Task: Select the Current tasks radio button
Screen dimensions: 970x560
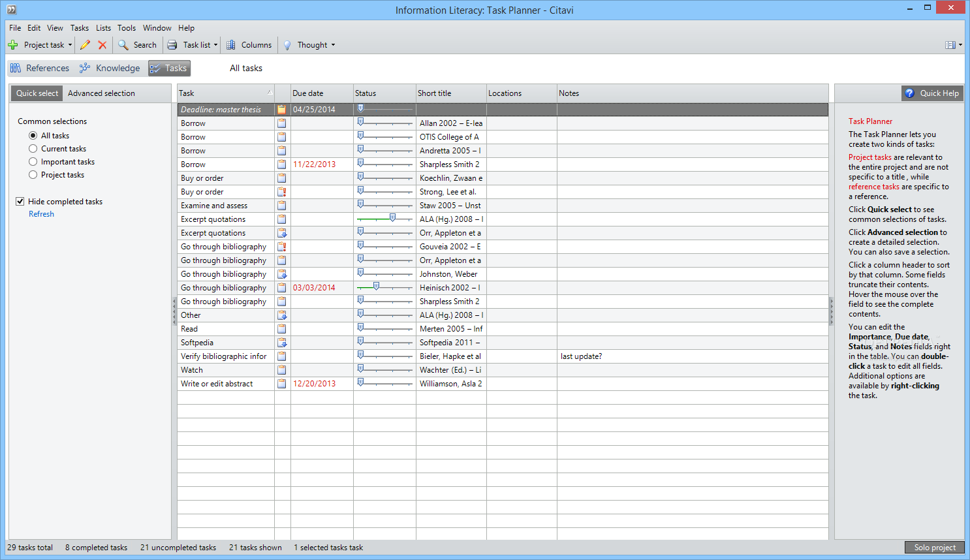Action: click(33, 149)
